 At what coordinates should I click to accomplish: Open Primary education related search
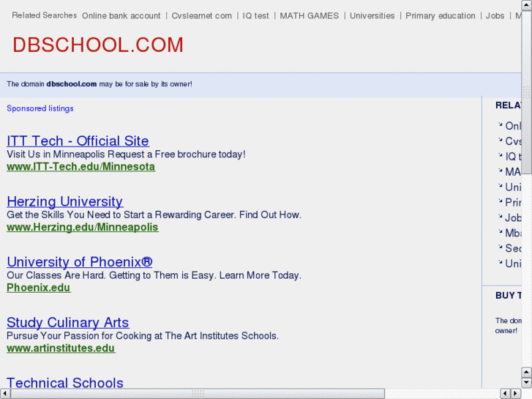pos(441,15)
